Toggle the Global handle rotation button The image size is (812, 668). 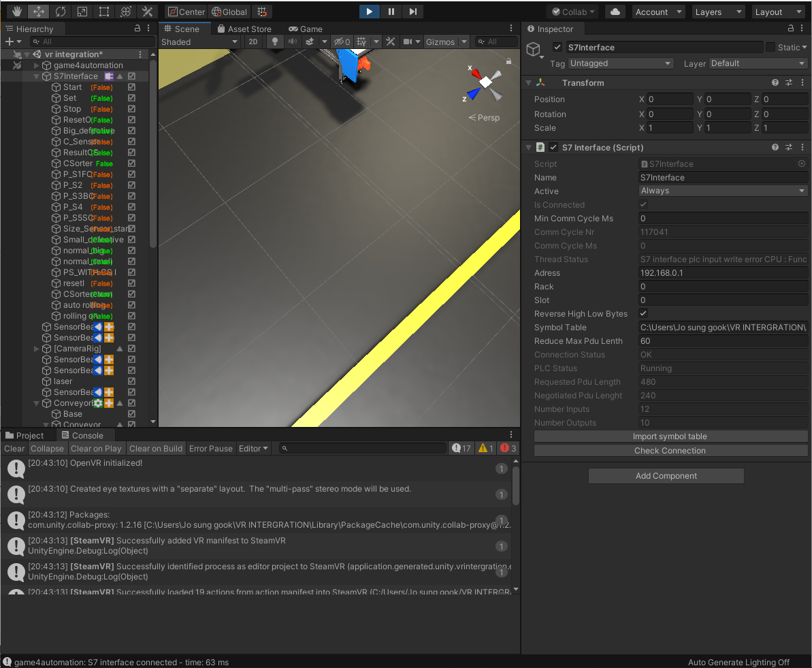pyautogui.click(x=229, y=12)
